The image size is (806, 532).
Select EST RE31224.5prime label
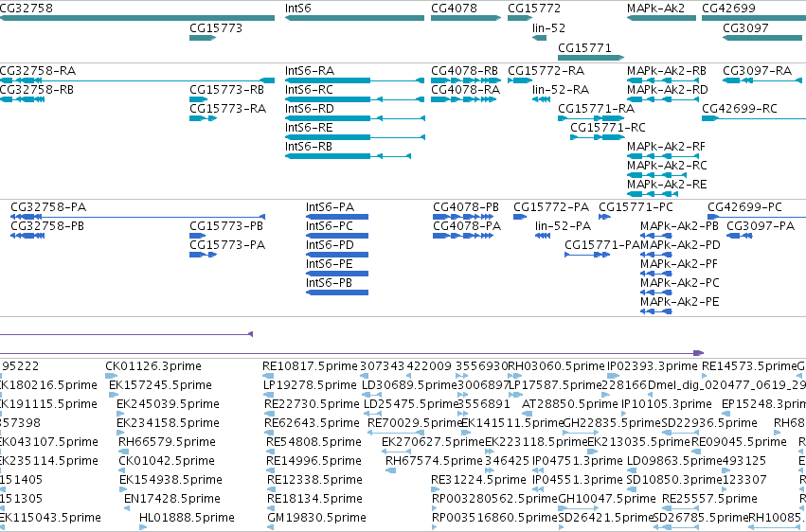pos(478,480)
